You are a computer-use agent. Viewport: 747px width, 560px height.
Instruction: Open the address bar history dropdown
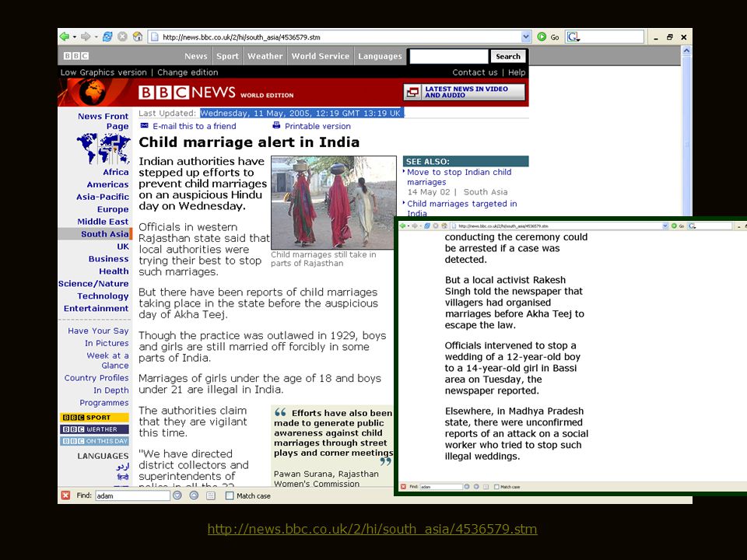525,37
